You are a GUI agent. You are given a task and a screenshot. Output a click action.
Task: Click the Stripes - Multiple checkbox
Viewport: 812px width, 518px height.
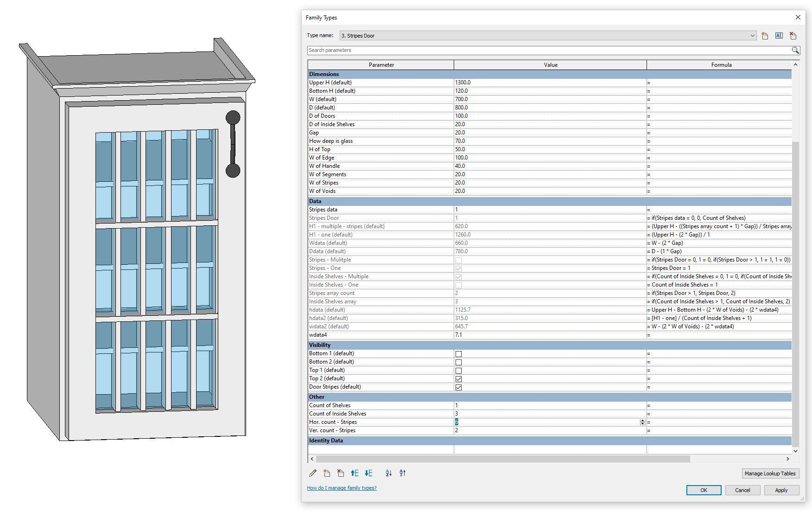(458, 260)
